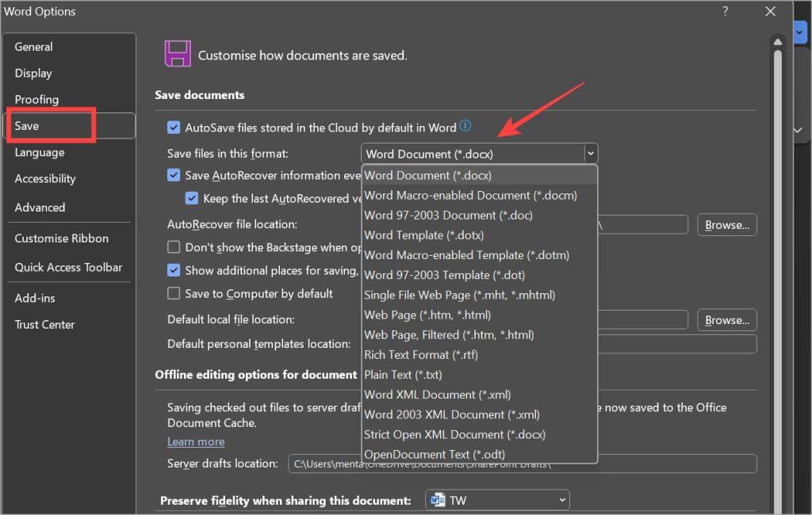Select Plain Text (*.txt) format
The width and height of the screenshot is (812, 515).
pos(479,375)
